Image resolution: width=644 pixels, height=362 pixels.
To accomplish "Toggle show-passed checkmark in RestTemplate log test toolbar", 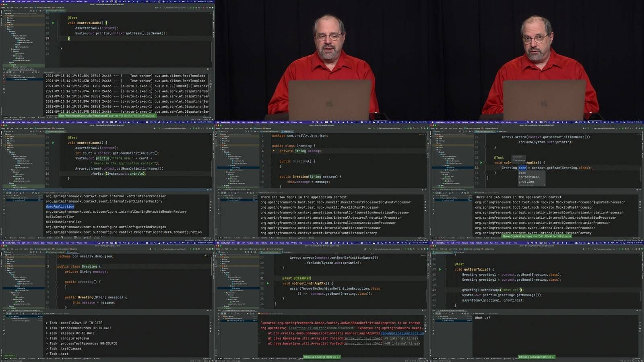I will click(x=7, y=72).
